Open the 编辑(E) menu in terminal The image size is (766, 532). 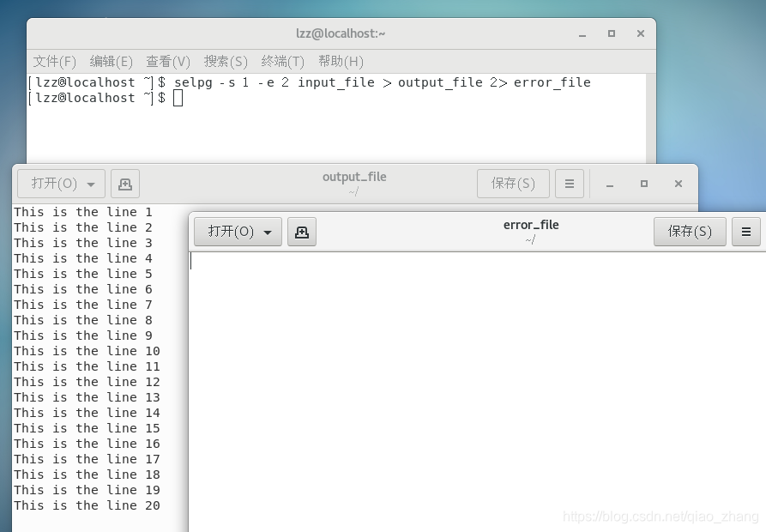point(112,62)
